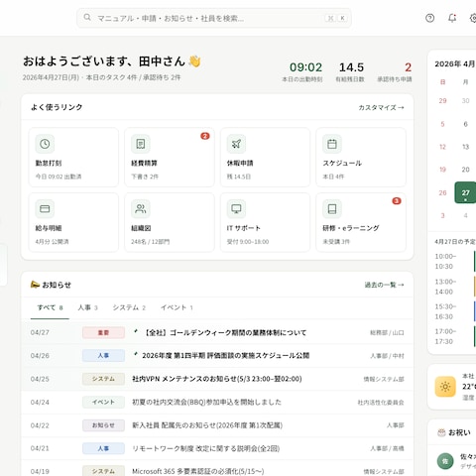The height and width of the screenshot is (476, 476).
Task: Open the notifications bell icon
Action: 452,18
